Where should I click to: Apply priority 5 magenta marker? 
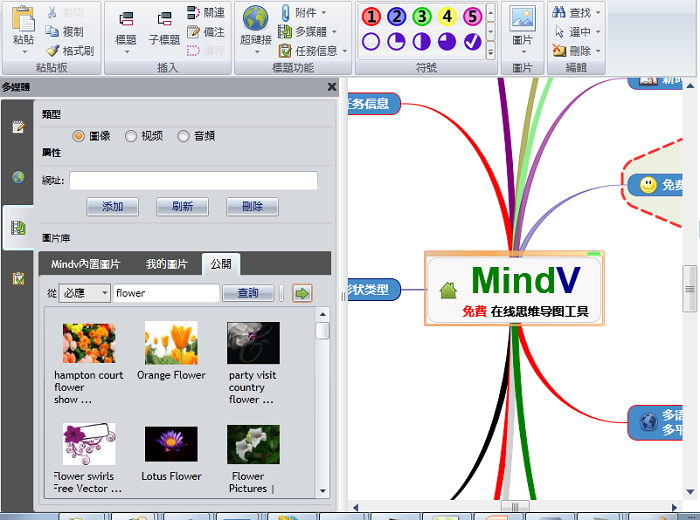[472, 17]
